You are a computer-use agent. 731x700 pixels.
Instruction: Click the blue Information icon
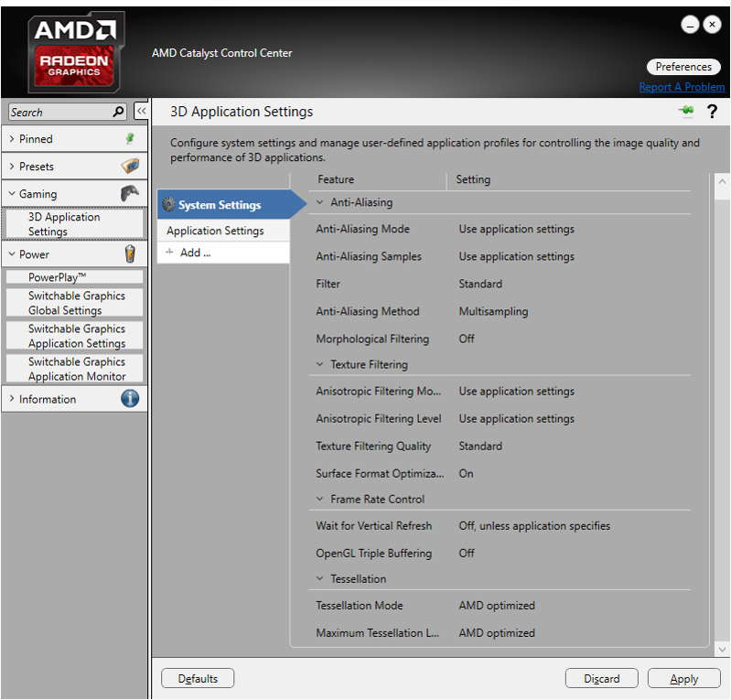[130, 399]
